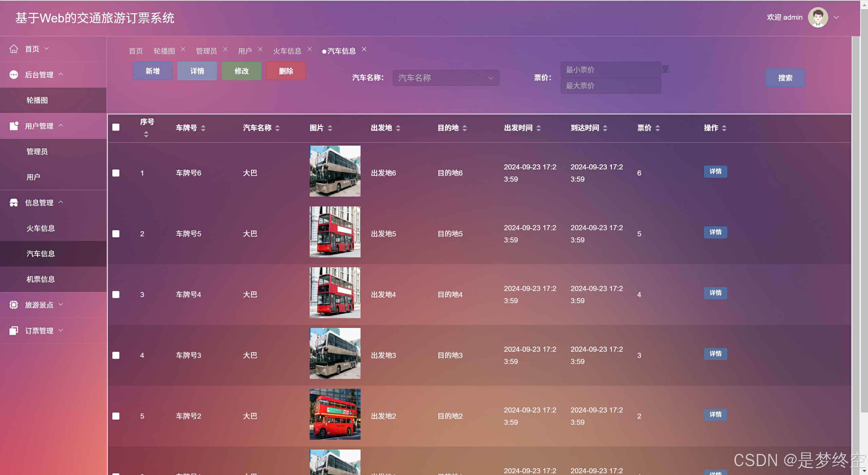The image size is (868, 475).
Task: Sort by 出发地 column arrows
Action: point(398,128)
